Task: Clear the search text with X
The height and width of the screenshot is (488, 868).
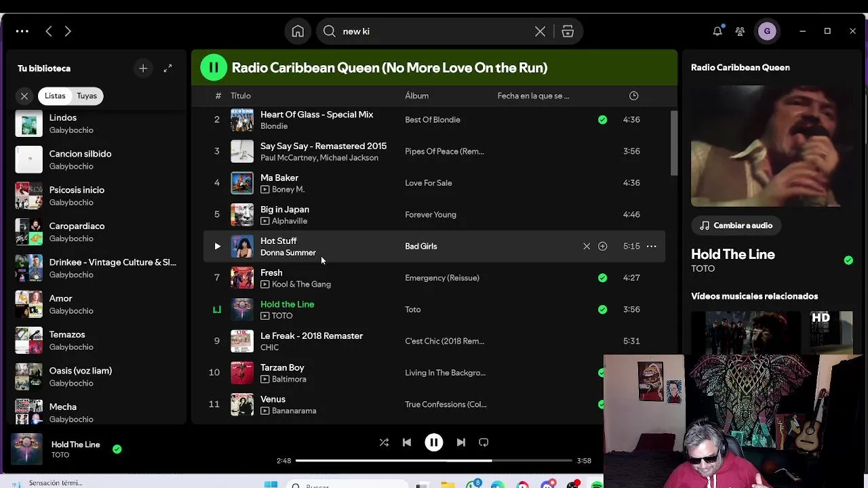Action: [x=540, y=31]
